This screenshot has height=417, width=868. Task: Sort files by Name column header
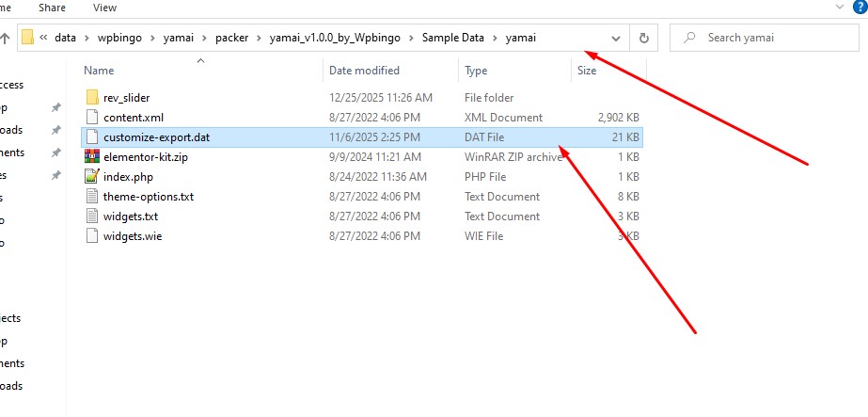coord(99,71)
